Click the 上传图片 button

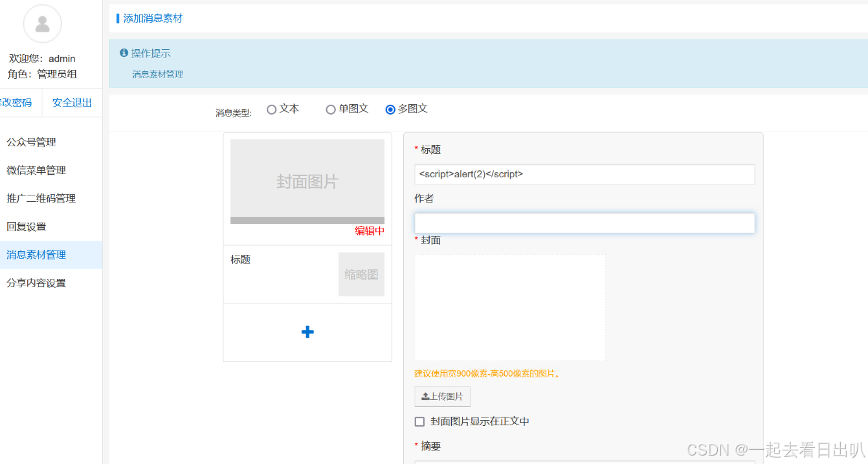point(442,397)
